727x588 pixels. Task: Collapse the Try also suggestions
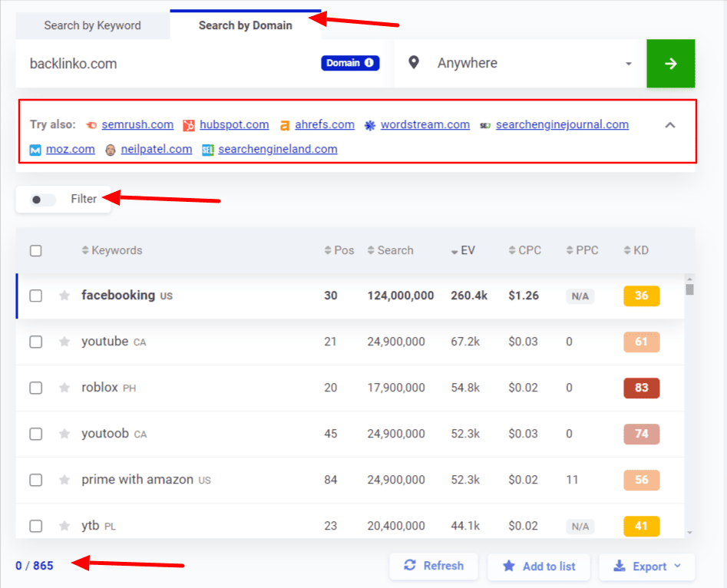point(670,125)
